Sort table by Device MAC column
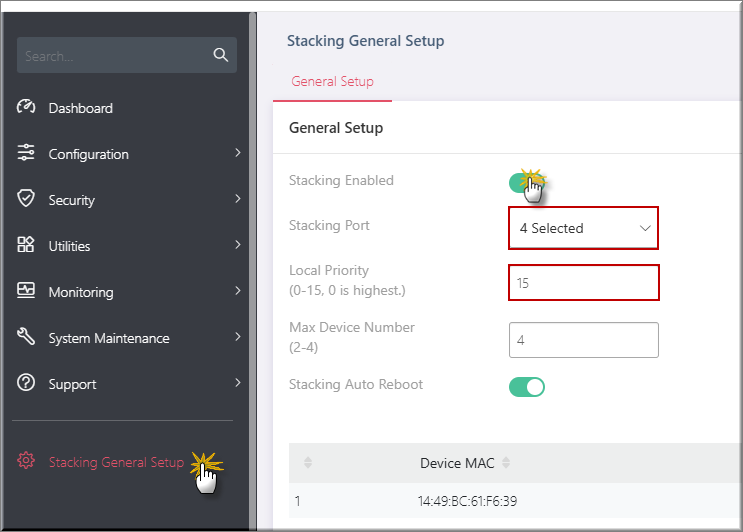 pos(506,462)
